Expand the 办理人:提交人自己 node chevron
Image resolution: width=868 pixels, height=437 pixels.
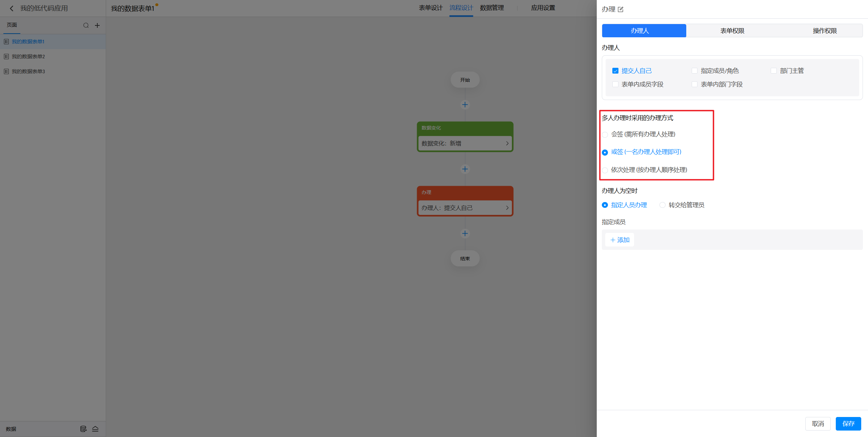click(x=507, y=208)
